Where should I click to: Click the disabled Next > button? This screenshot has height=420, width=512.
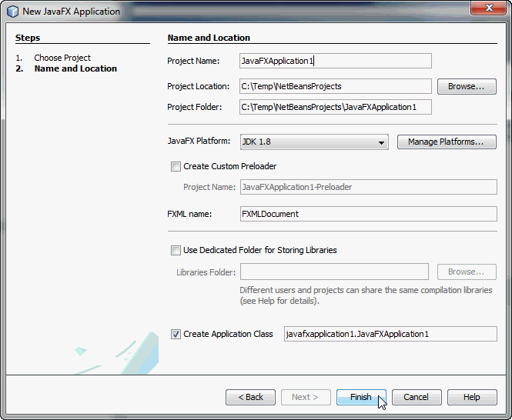[x=306, y=397]
